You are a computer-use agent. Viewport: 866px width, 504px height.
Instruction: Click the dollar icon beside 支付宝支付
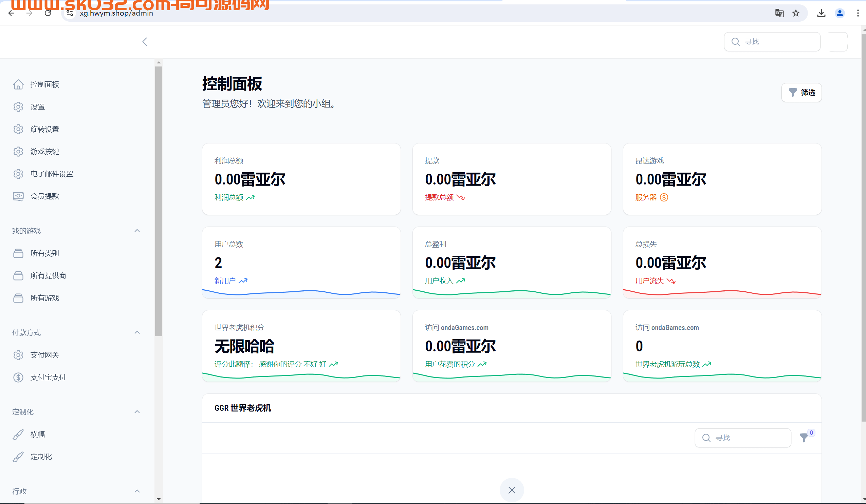[x=18, y=377]
